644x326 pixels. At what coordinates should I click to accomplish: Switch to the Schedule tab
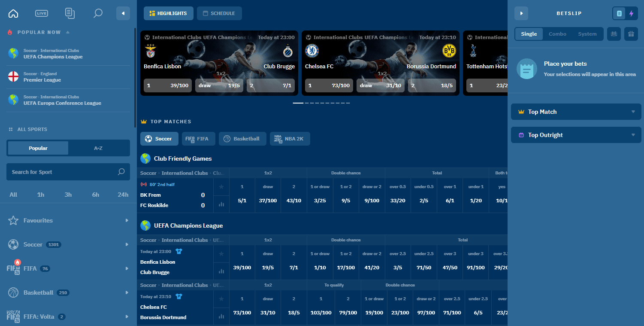click(x=219, y=13)
